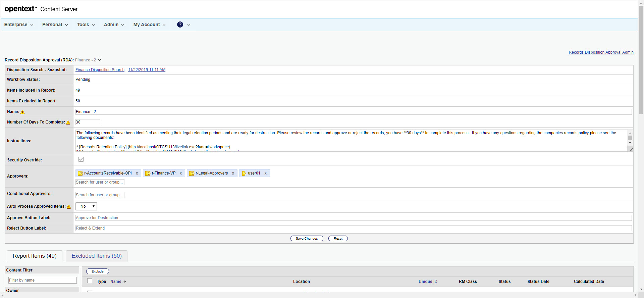Click warning icon beside Auto Process Approved Items
The height and width of the screenshot is (298, 644).
69,207
